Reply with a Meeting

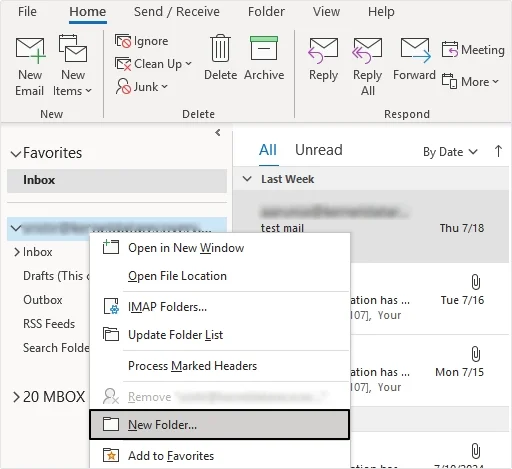point(473,50)
